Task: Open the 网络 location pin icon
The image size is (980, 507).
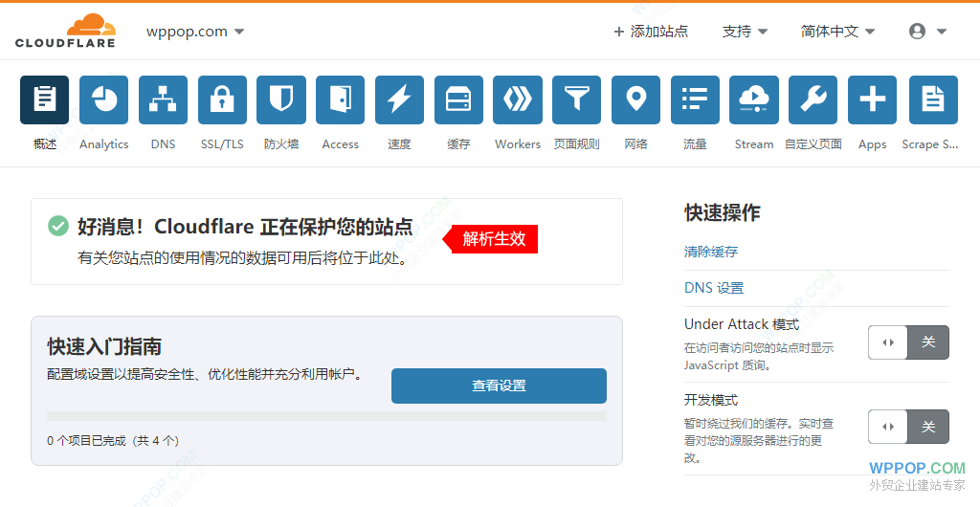Action: point(635,99)
